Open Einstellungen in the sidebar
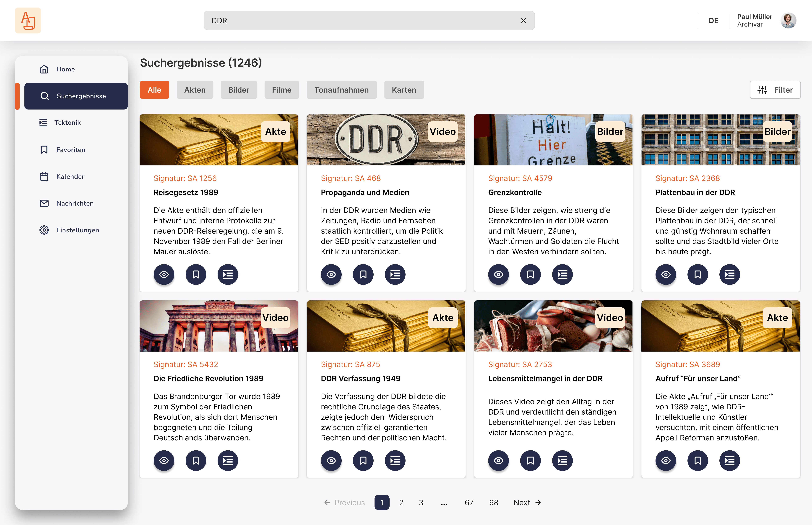 77,230
